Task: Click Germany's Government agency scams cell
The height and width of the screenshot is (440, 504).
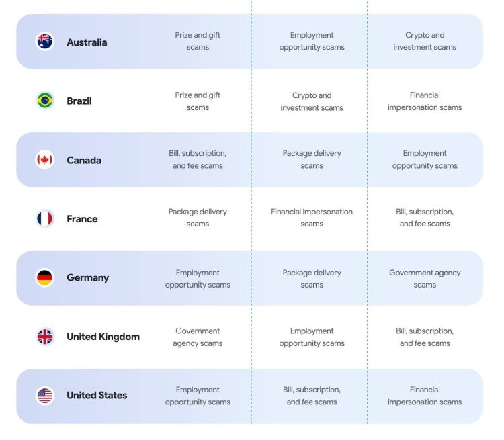Action: (425, 279)
